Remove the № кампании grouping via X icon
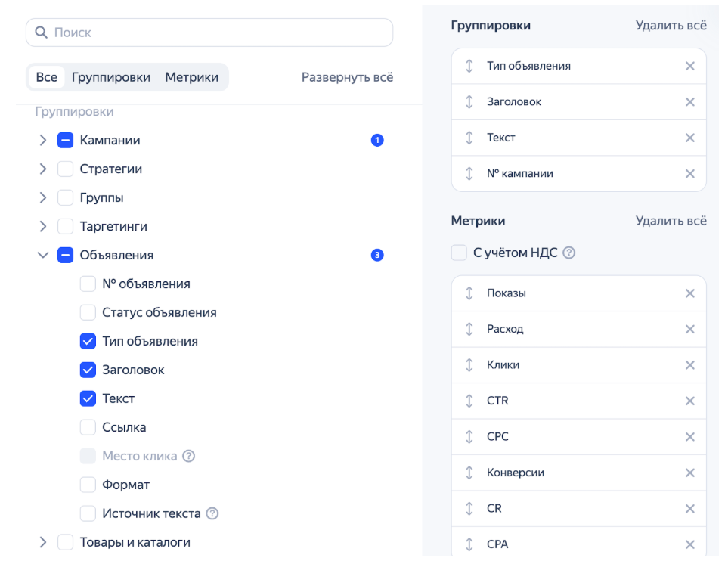Image resolution: width=728 pixels, height=561 pixels. pos(689,174)
